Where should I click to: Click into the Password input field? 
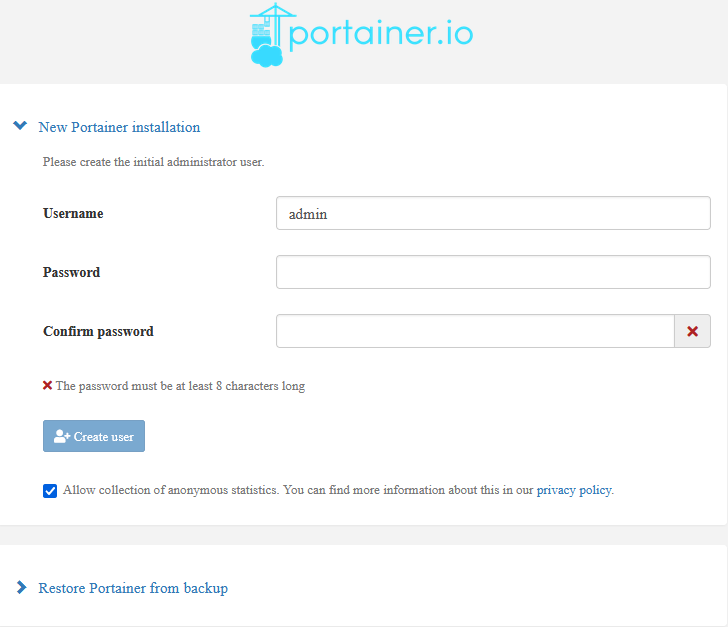click(x=492, y=272)
